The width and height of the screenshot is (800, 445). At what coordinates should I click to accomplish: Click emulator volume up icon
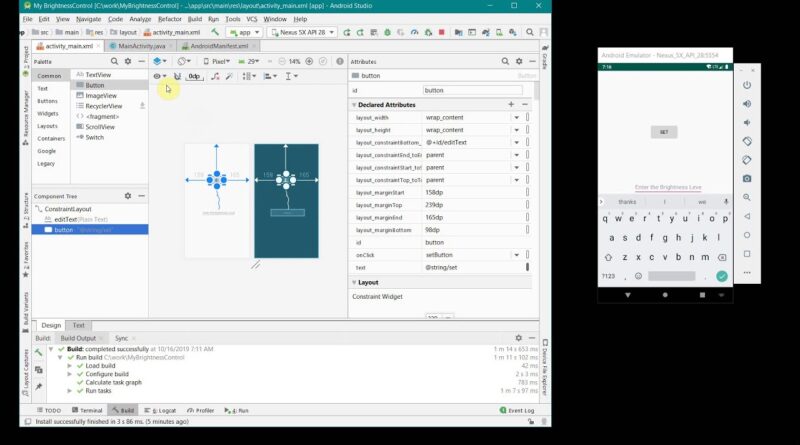click(x=747, y=104)
